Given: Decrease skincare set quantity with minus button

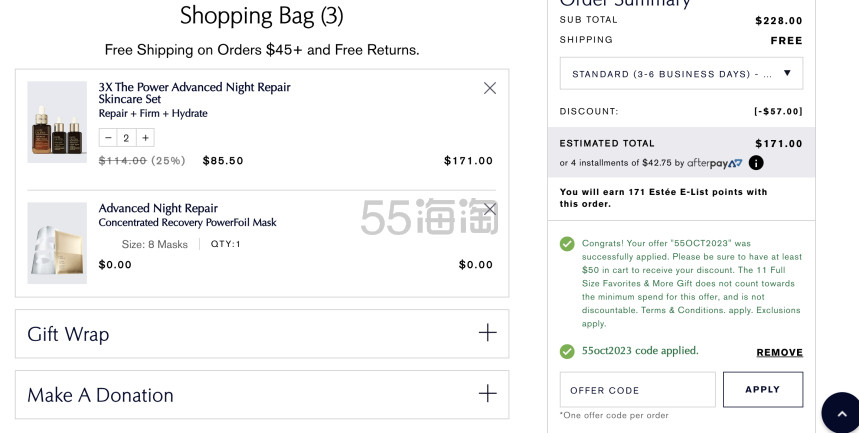Looking at the screenshot, I should tap(108, 138).
